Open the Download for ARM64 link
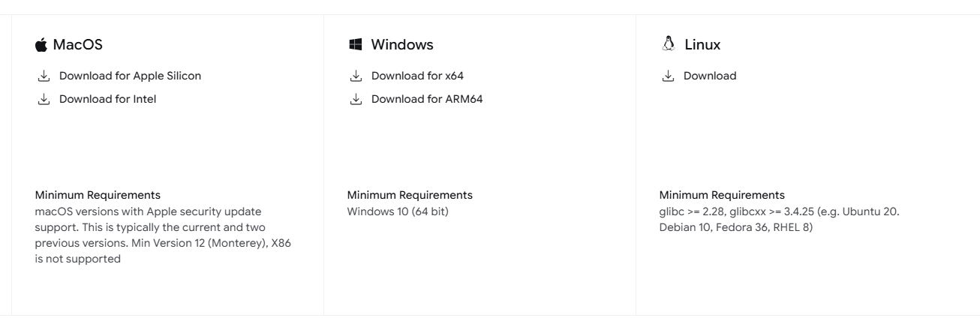 [427, 99]
